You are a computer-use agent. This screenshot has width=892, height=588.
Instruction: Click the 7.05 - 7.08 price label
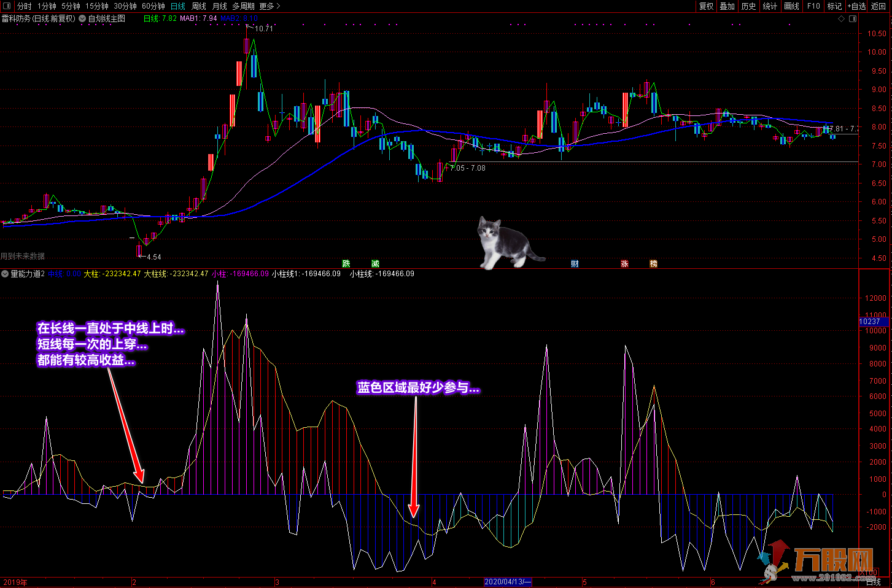(x=468, y=168)
